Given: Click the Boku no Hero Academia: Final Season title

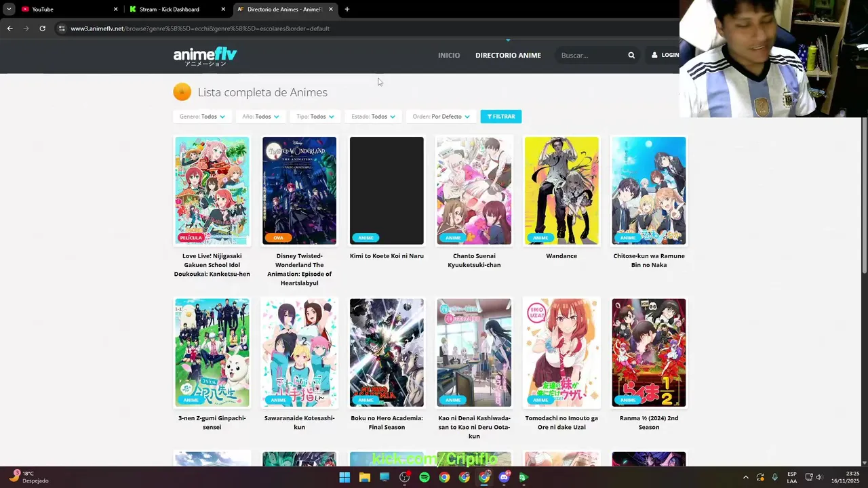Looking at the screenshot, I should pyautogui.click(x=387, y=423).
